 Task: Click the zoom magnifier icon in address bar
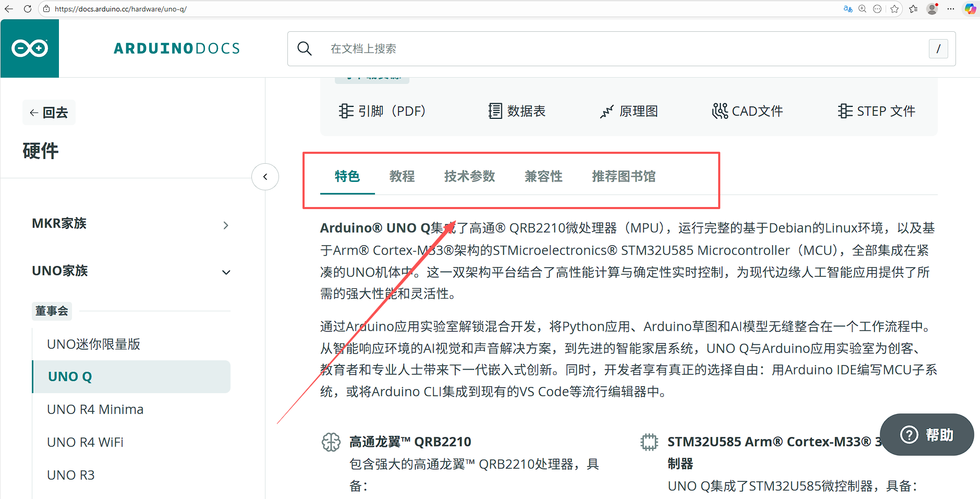pos(863,9)
